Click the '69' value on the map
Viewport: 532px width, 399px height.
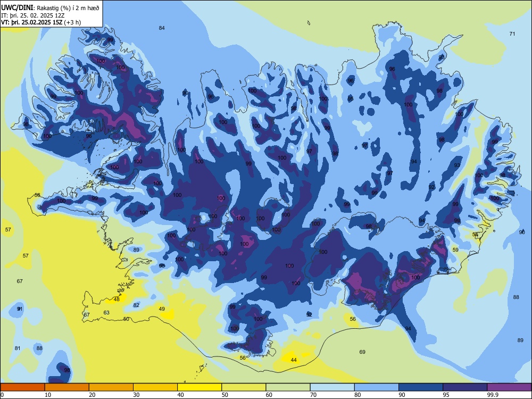tap(362, 352)
